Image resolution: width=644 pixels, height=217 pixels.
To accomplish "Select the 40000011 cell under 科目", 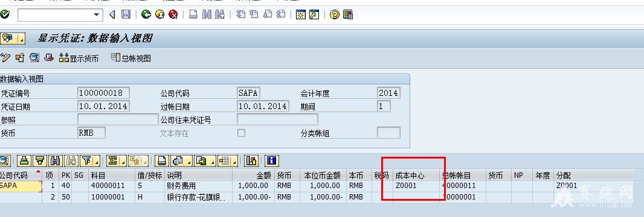I will click(x=112, y=186).
